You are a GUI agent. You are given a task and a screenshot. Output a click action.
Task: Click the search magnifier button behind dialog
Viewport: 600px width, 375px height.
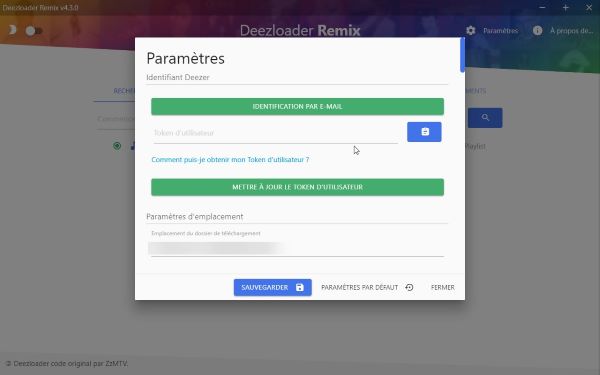tap(485, 117)
